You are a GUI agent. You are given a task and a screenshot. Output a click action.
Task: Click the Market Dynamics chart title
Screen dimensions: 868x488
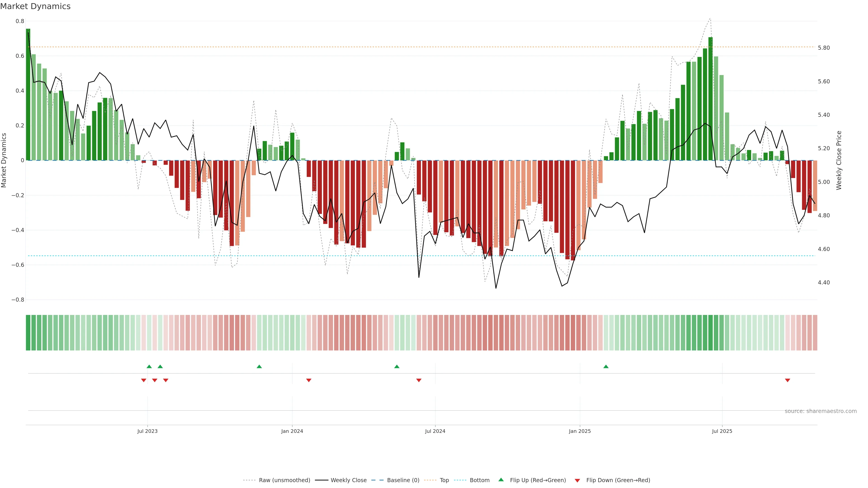click(35, 6)
